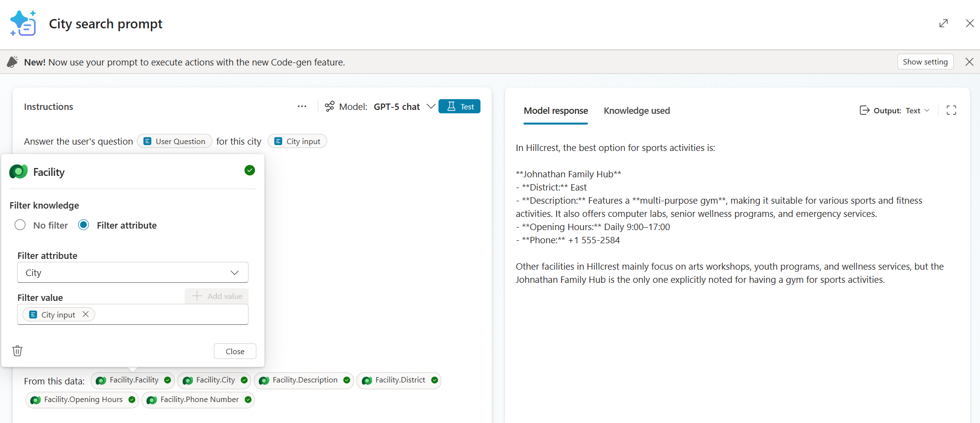Click inside the Filter value input field

171,315
